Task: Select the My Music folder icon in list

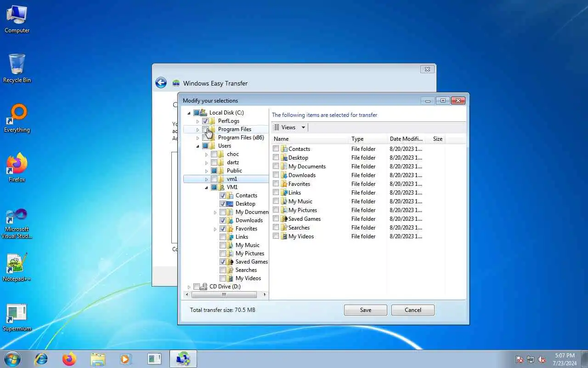Action: [284, 201]
